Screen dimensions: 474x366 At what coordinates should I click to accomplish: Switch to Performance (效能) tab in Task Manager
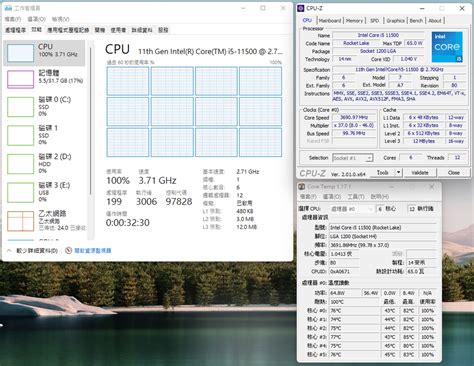(x=36, y=30)
